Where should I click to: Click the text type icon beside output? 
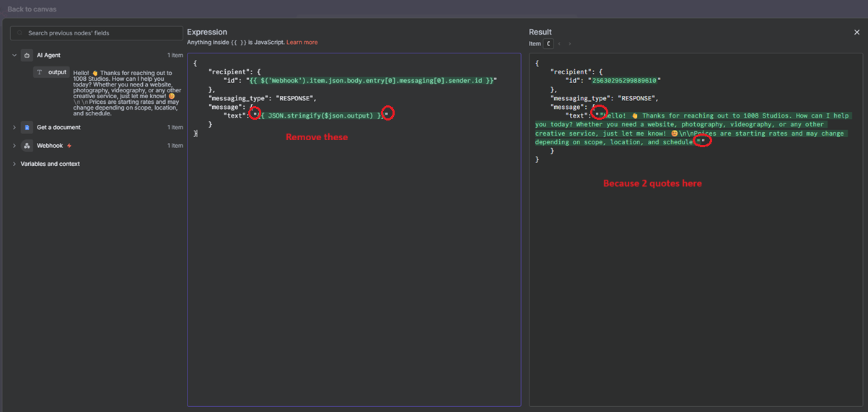tap(40, 72)
